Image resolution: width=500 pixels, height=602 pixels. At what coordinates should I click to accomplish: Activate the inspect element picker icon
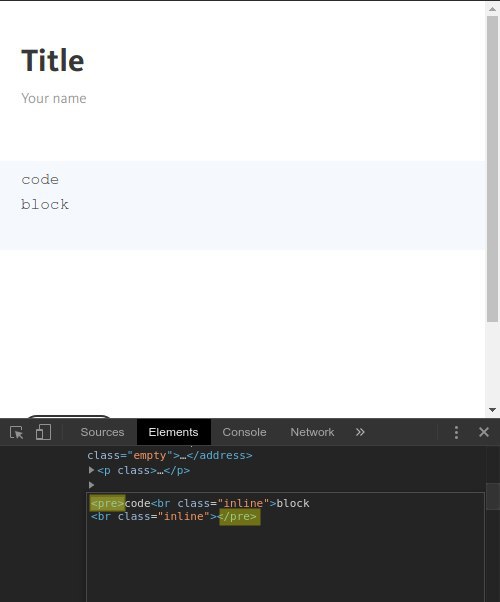[17, 432]
